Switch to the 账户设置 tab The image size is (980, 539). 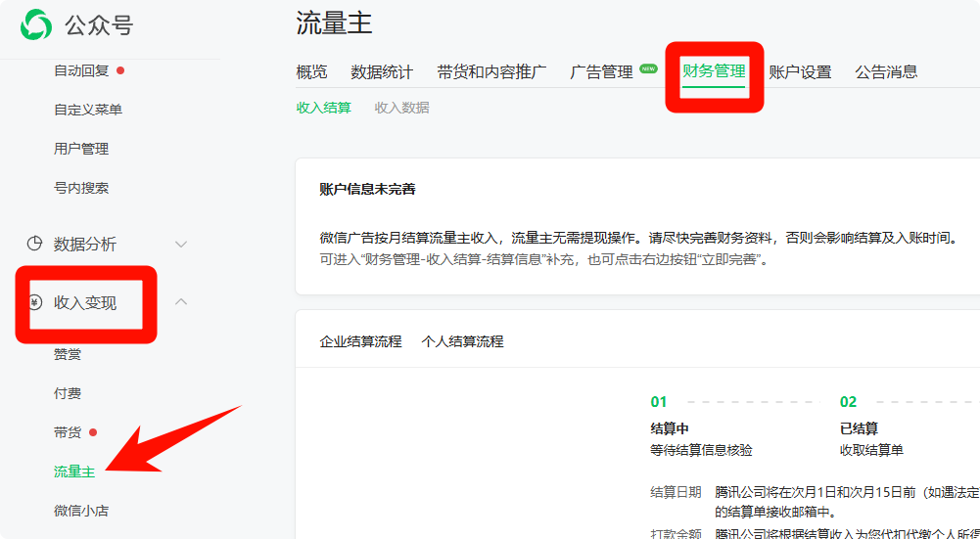[800, 71]
